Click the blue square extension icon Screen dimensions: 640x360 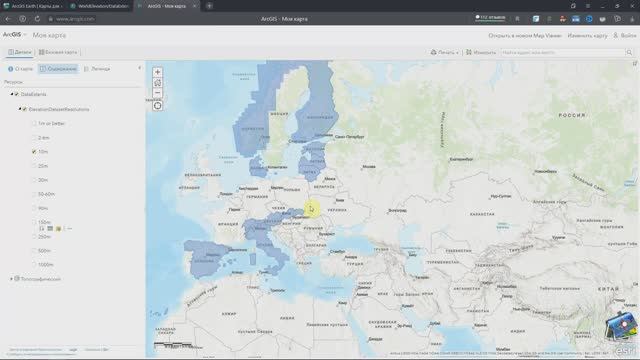tap(536, 19)
